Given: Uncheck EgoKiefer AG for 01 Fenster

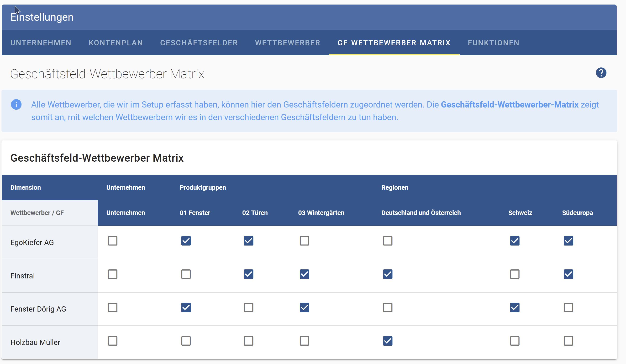Looking at the screenshot, I should coord(186,241).
